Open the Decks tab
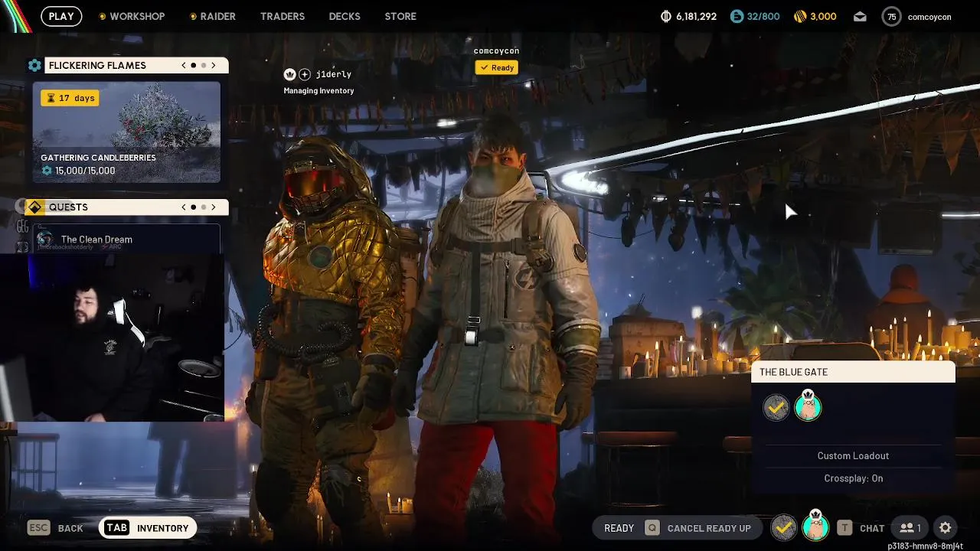This screenshot has width=980, height=551. (x=345, y=16)
